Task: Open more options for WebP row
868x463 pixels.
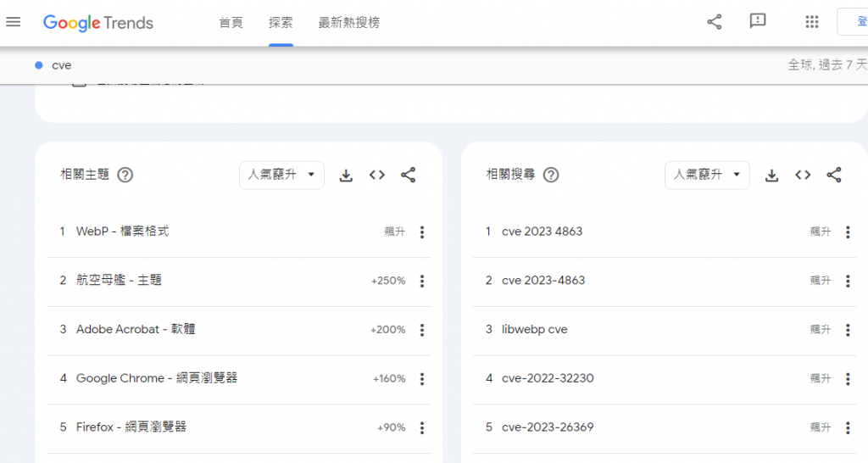Action: pos(422,232)
